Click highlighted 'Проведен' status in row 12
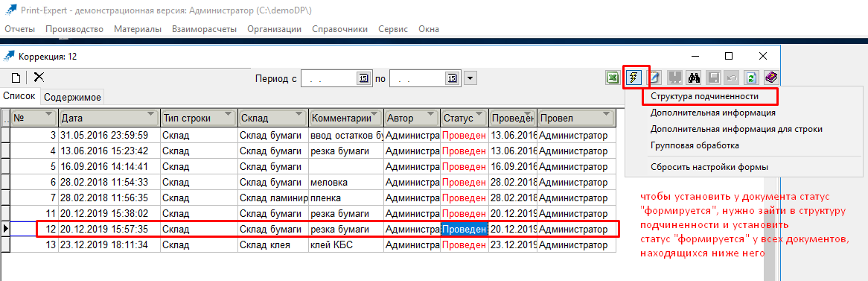Image resolution: width=868 pixels, height=281 pixels. (464, 230)
